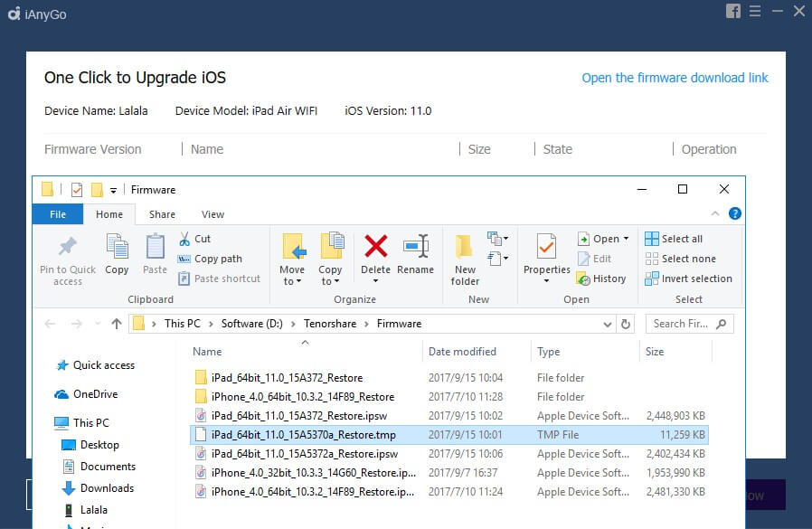Open the New item dropdown

tap(497, 239)
